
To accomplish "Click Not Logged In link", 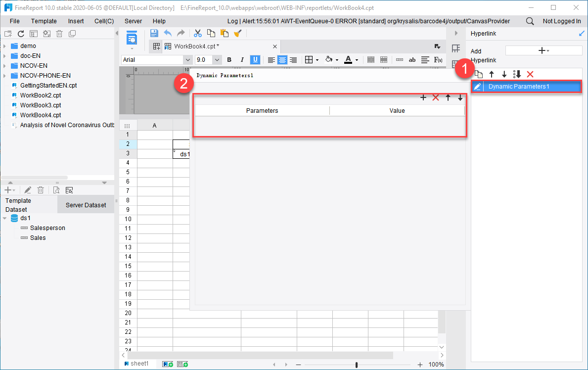I will point(562,21).
